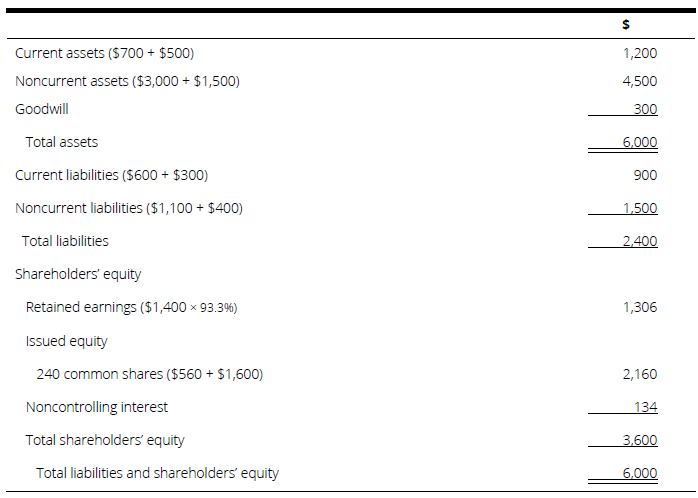
Task: Select the 900 current liabilities value
Action: click(x=645, y=175)
